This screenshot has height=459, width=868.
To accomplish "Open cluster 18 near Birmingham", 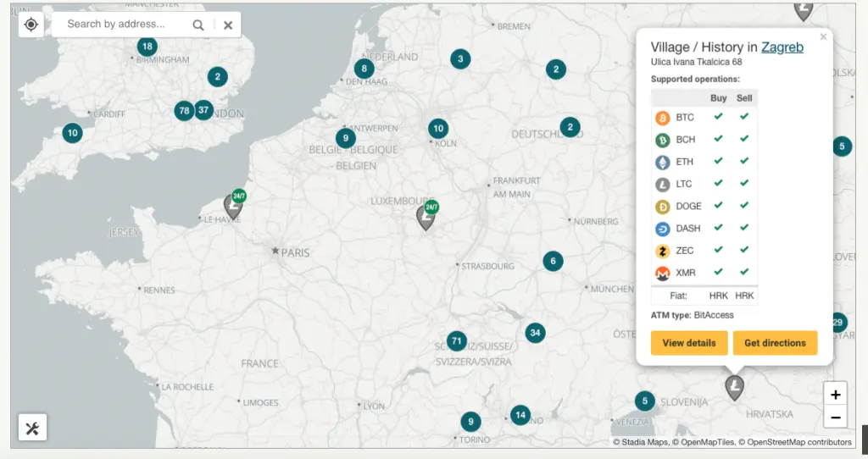I will (x=147, y=47).
